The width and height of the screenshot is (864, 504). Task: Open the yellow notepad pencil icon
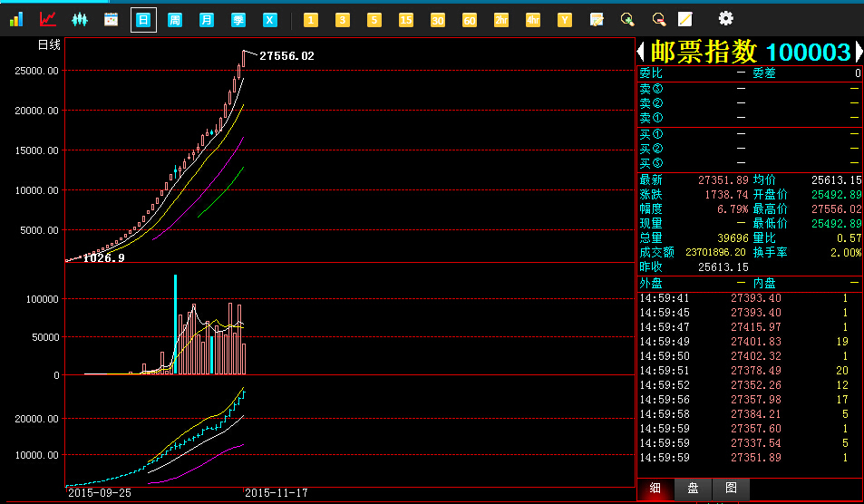point(685,19)
